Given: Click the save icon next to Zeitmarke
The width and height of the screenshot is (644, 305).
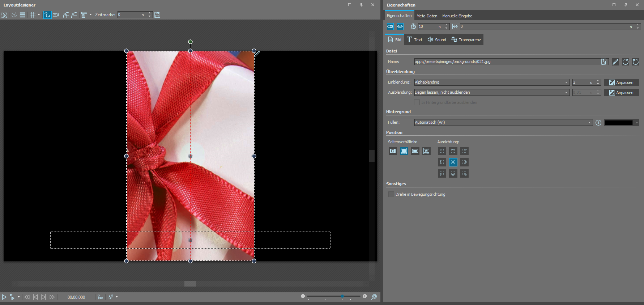Looking at the screenshot, I should [157, 15].
